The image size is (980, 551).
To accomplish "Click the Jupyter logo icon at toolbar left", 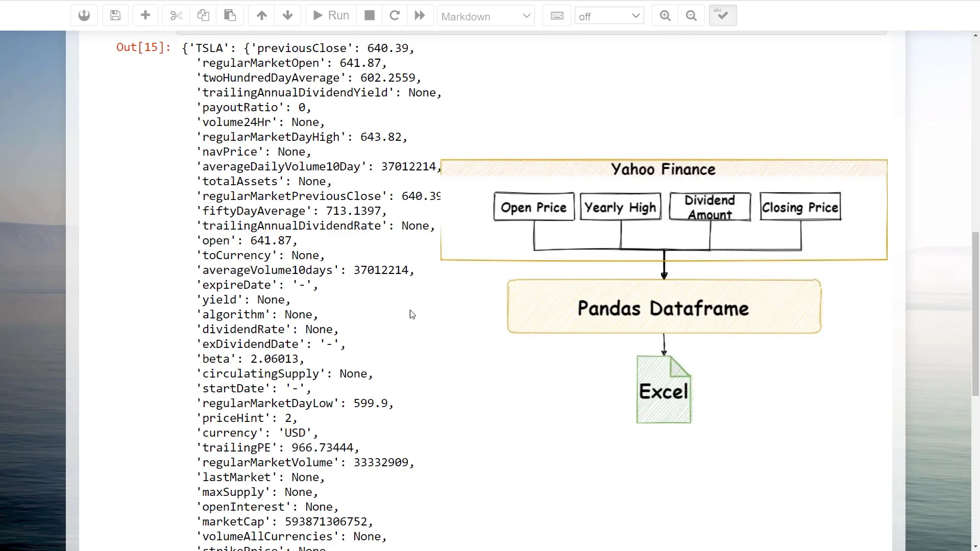I will (84, 15).
